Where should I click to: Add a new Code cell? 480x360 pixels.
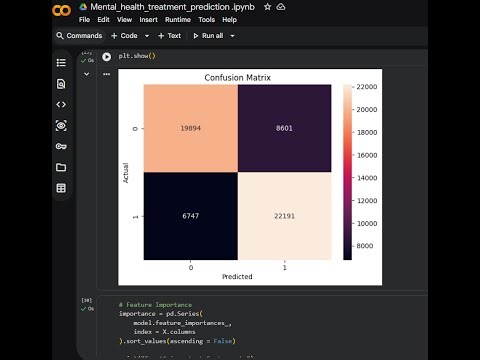pos(124,36)
